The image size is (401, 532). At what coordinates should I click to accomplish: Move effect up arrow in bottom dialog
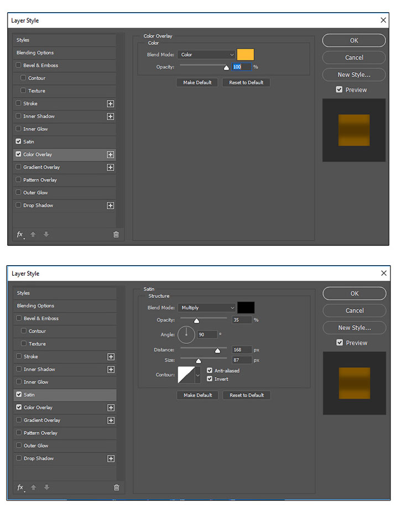point(33,487)
